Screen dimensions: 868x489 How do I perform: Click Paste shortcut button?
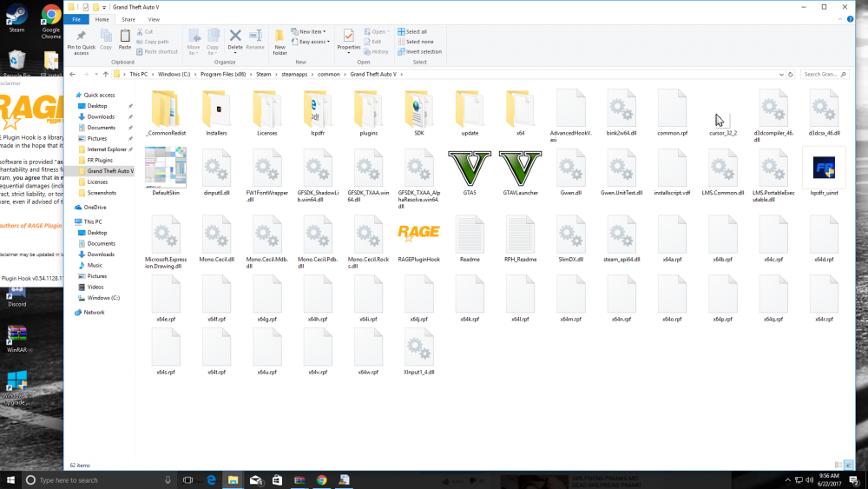(x=157, y=51)
